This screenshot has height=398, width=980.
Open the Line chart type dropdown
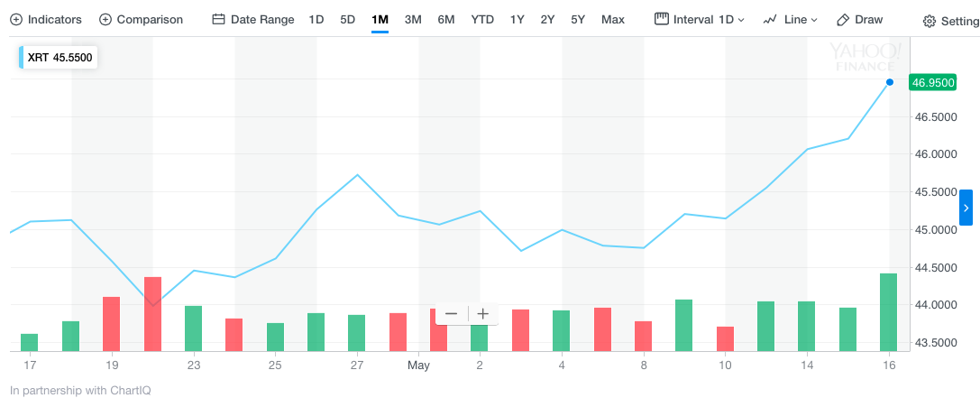(x=790, y=19)
